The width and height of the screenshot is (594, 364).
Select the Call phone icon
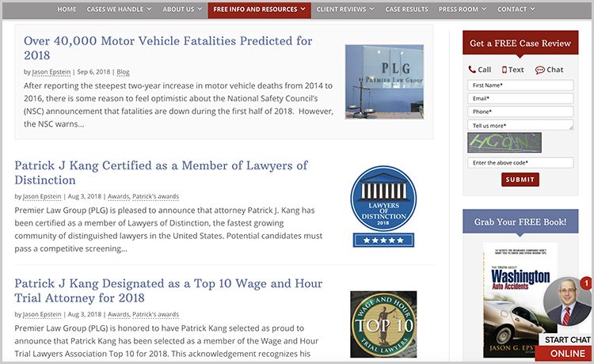click(472, 70)
